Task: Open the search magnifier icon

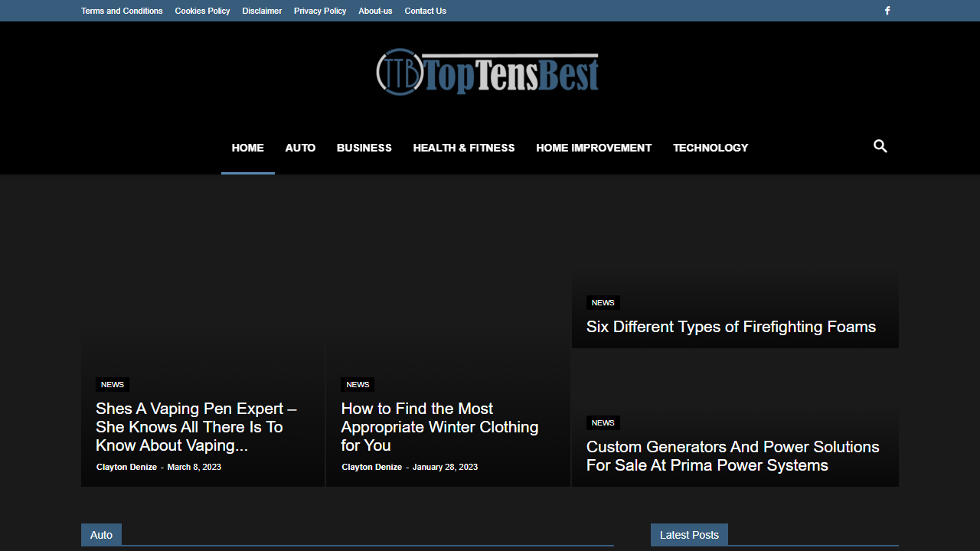Action: [880, 146]
